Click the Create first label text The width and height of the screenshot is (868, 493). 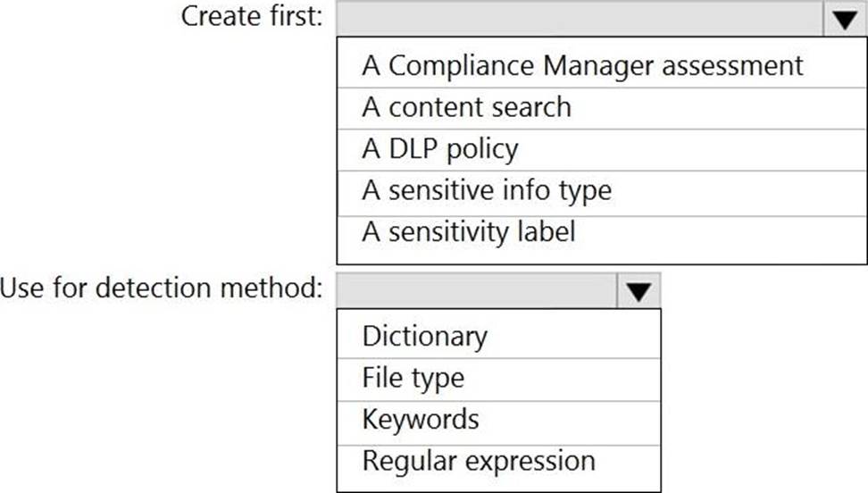click(x=253, y=17)
